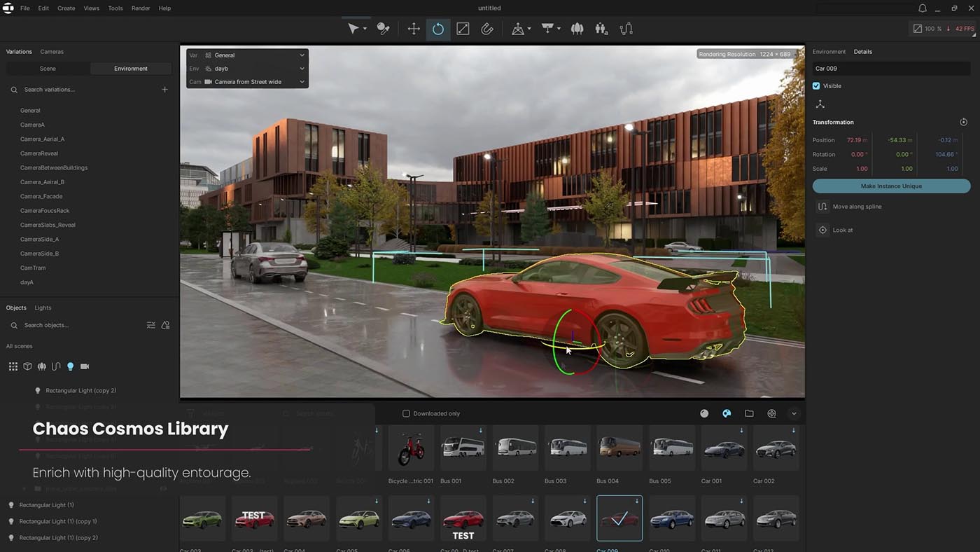Click the material eyedropper picker tool
The image size is (980, 552).
coord(383,29)
